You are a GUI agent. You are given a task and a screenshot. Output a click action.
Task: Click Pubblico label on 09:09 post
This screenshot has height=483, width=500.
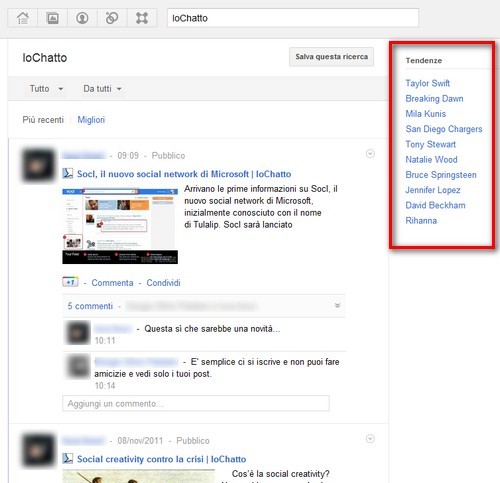click(x=168, y=156)
